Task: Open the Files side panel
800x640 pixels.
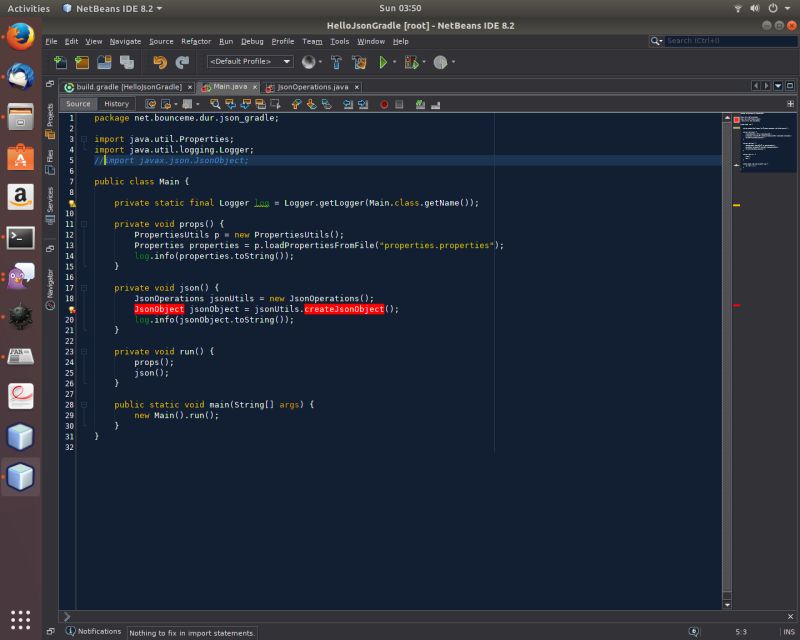Action: [x=50, y=162]
